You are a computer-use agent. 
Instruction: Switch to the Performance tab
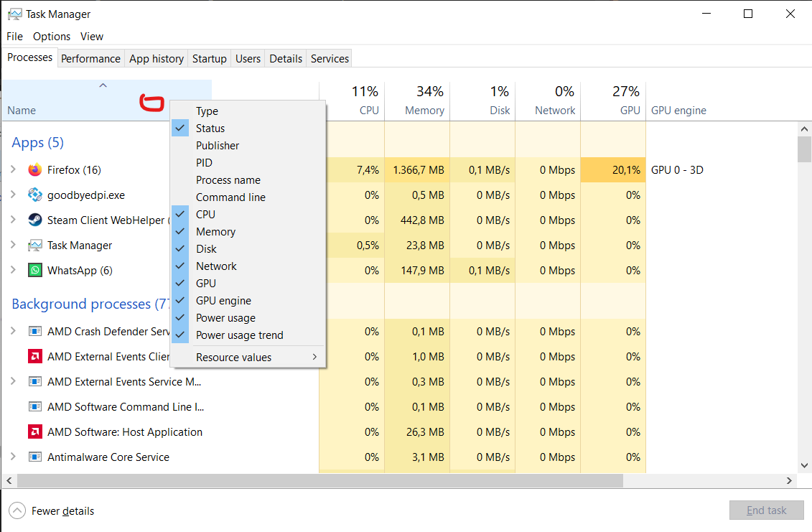pyautogui.click(x=90, y=59)
